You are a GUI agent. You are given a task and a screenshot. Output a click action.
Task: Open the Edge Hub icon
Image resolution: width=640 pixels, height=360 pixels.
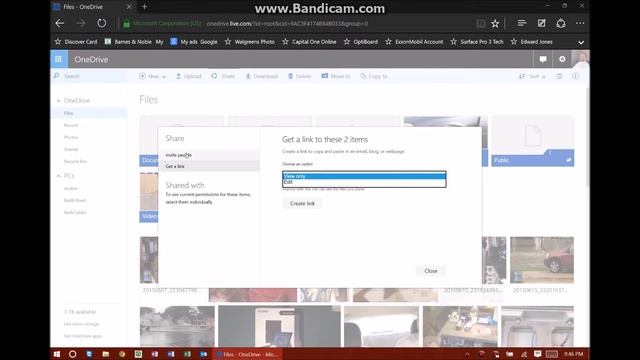point(522,23)
